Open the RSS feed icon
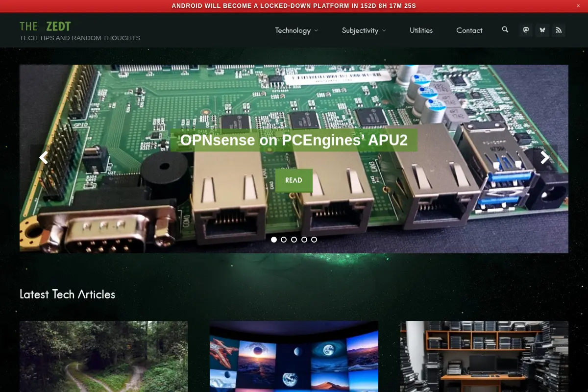588x392 pixels. pyautogui.click(x=559, y=30)
